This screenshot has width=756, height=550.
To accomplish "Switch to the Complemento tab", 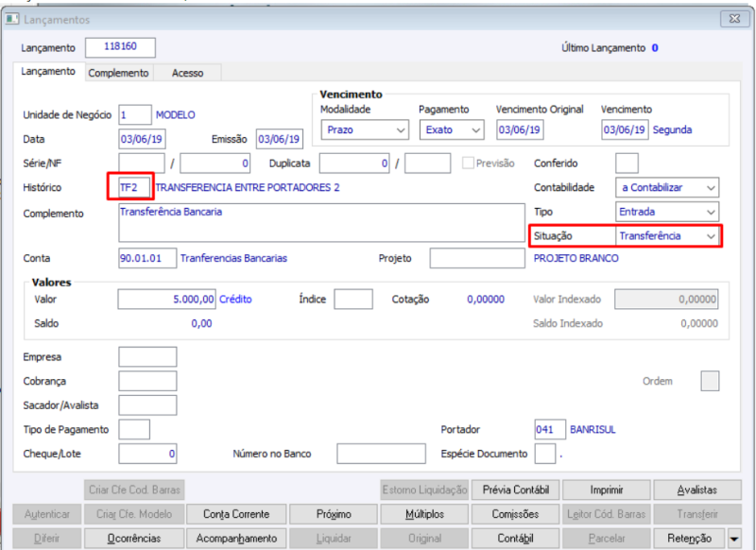I will pos(119,73).
